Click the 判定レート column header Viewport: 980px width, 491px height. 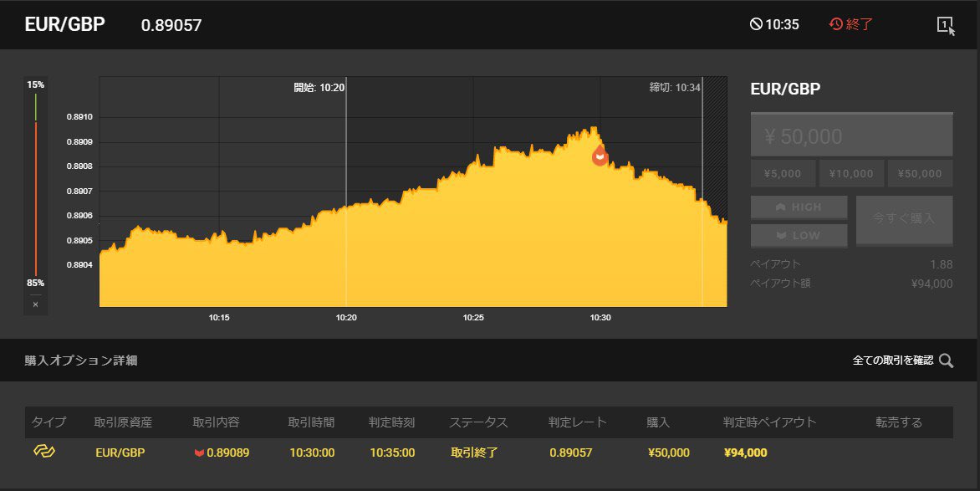click(578, 422)
